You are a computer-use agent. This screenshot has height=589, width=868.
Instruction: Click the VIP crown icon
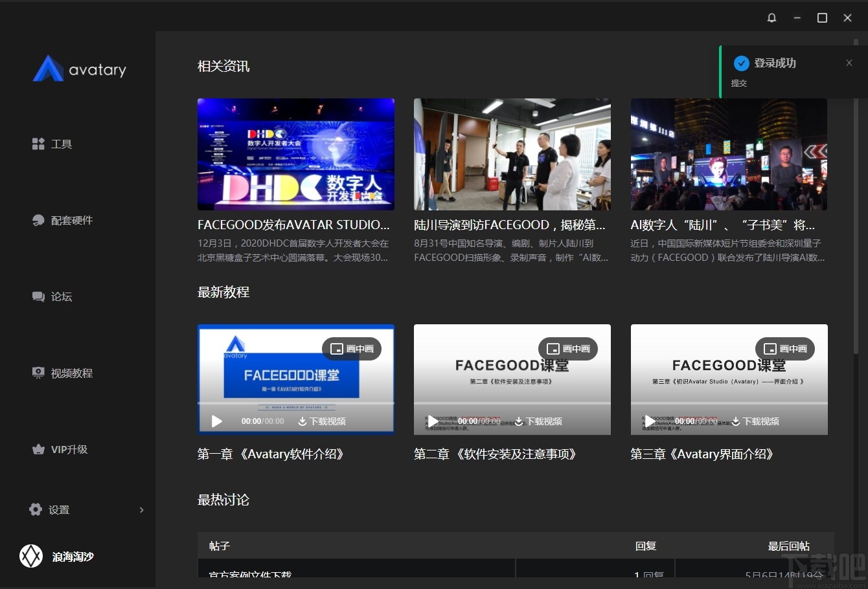[38, 449]
